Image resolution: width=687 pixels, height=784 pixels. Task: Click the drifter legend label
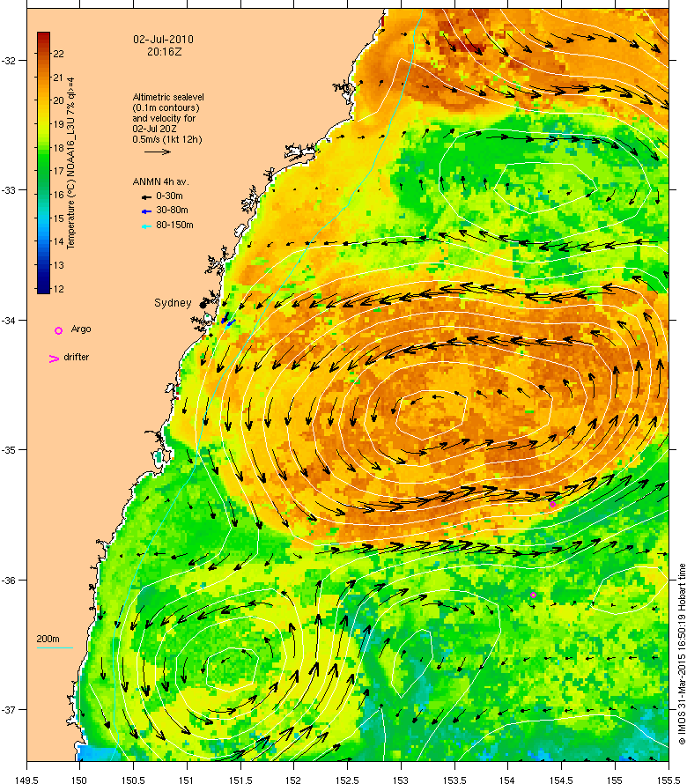(77, 357)
